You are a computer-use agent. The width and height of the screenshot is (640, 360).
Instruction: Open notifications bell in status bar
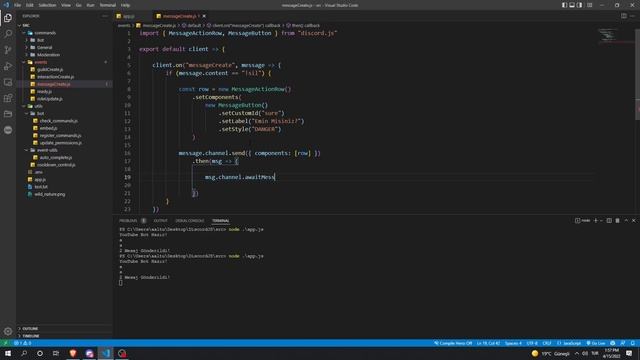coord(632,343)
